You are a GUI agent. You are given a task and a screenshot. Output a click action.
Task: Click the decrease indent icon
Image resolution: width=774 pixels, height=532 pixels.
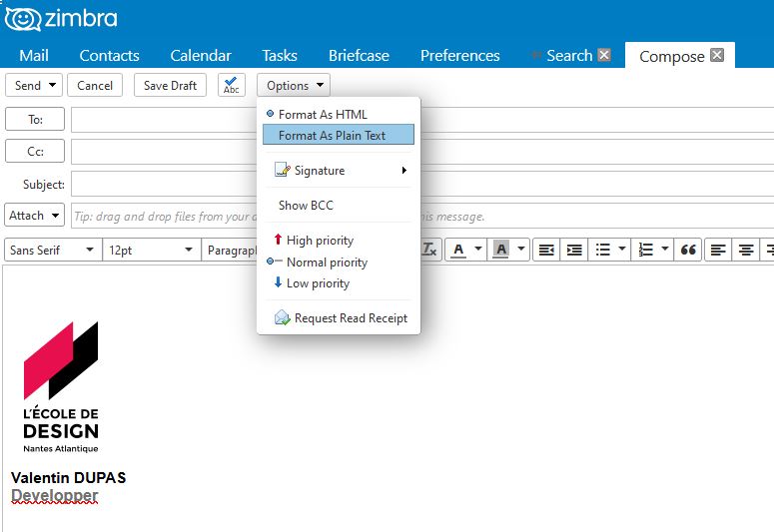pyautogui.click(x=546, y=250)
